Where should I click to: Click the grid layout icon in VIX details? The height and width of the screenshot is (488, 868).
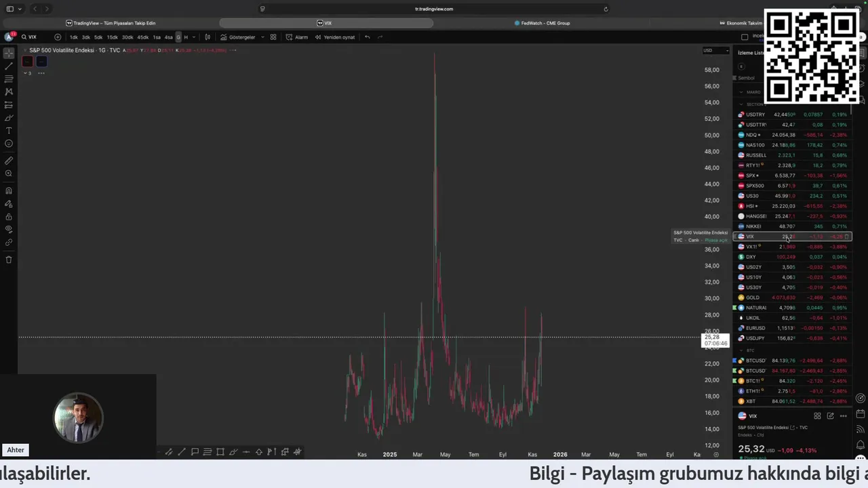click(x=817, y=416)
